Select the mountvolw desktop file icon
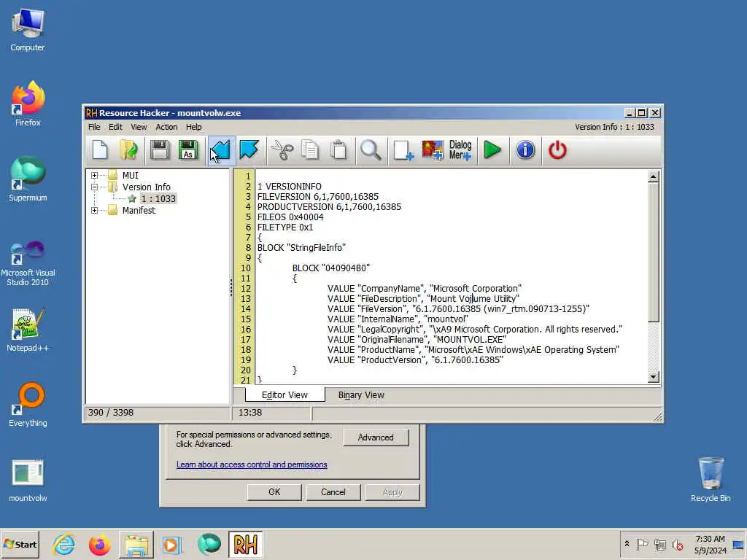 pyautogui.click(x=28, y=481)
